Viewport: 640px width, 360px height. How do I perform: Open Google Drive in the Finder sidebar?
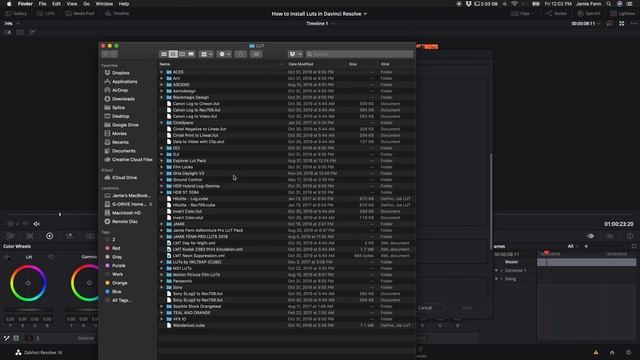tap(125, 125)
